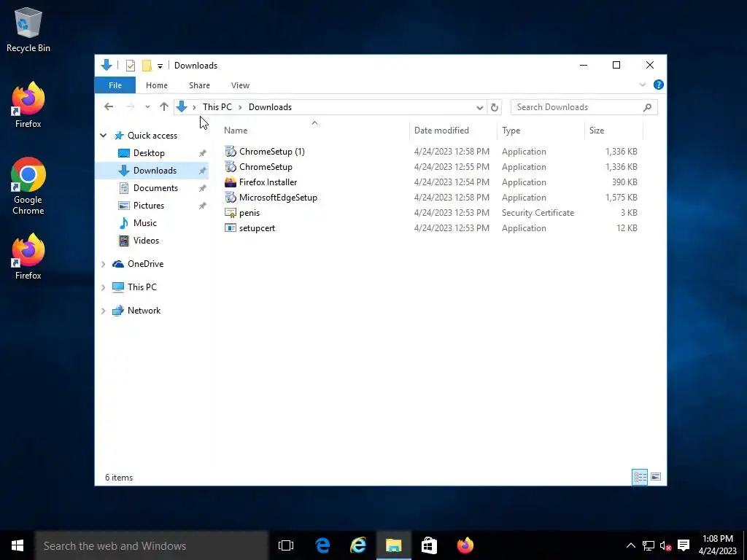Sort files by the Size column header
This screenshot has width=747, height=560.
click(x=614, y=130)
